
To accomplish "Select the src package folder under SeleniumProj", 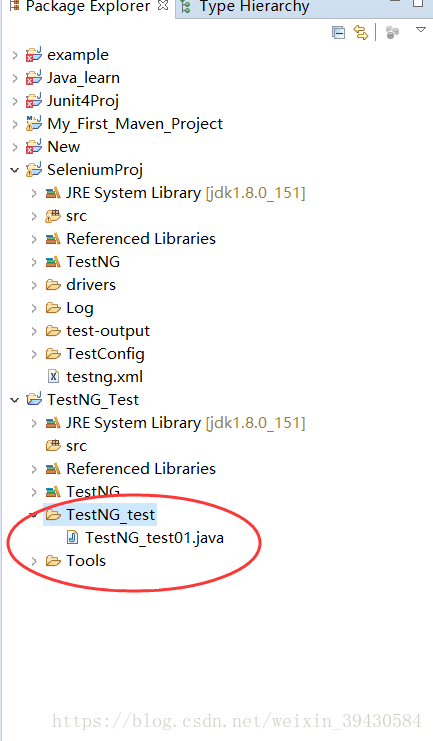I will pyautogui.click(x=66, y=216).
